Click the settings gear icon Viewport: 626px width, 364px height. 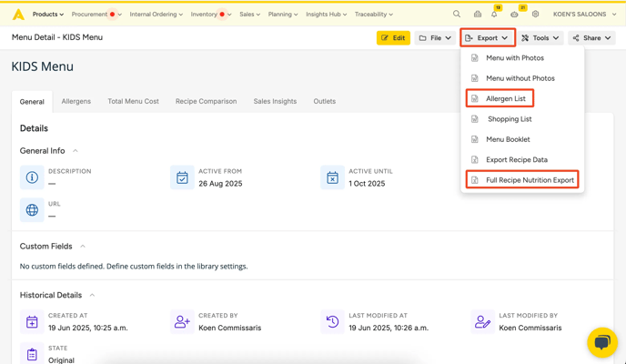point(535,15)
